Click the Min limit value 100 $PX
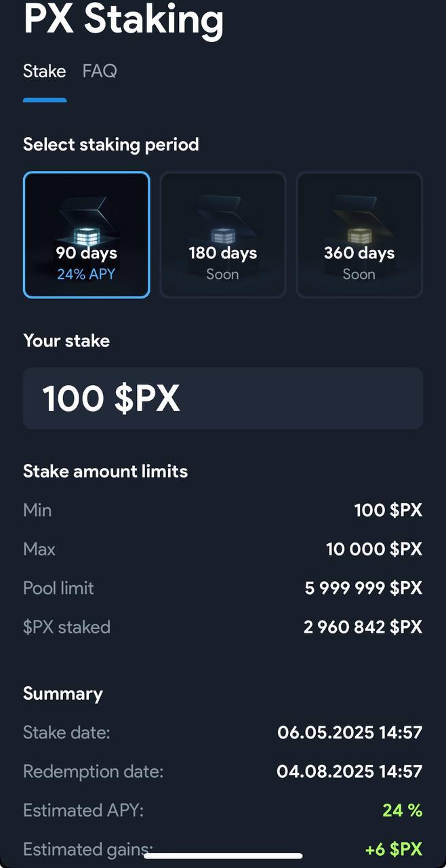 tap(388, 510)
